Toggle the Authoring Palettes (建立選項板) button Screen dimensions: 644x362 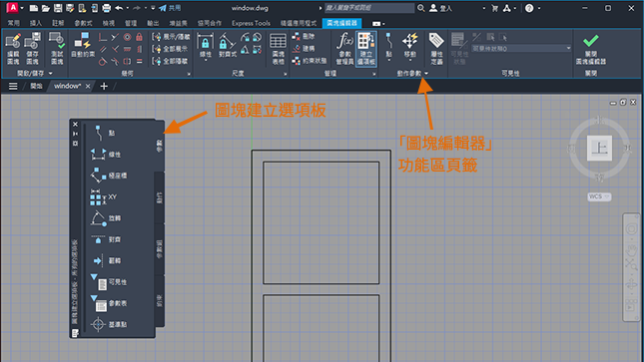click(366, 49)
